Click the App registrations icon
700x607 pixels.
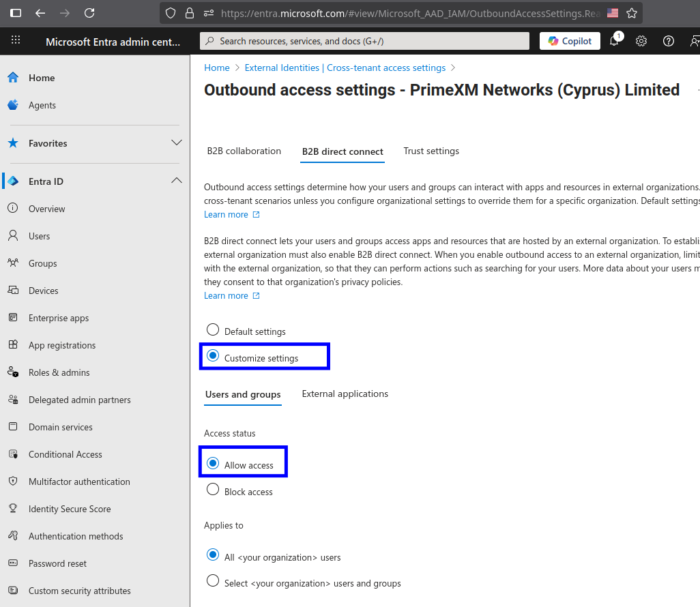13,344
